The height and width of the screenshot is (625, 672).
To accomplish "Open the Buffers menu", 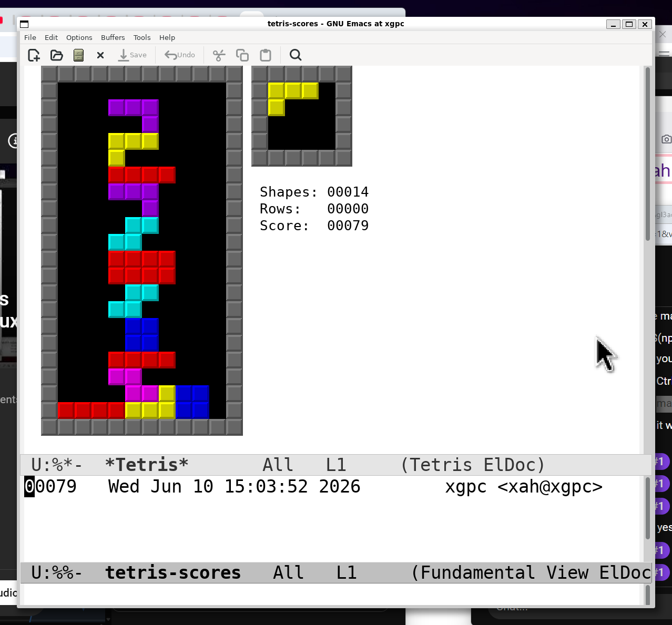I will coord(113,37).
